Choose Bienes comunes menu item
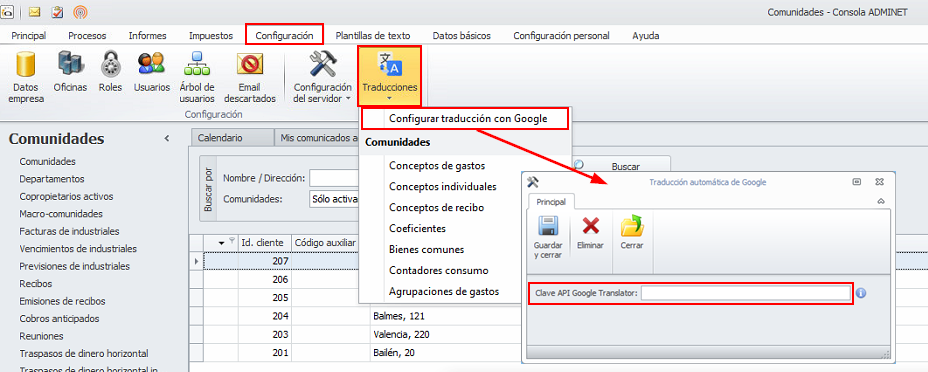This screenshot has width=928, height=372. (426, 250)
